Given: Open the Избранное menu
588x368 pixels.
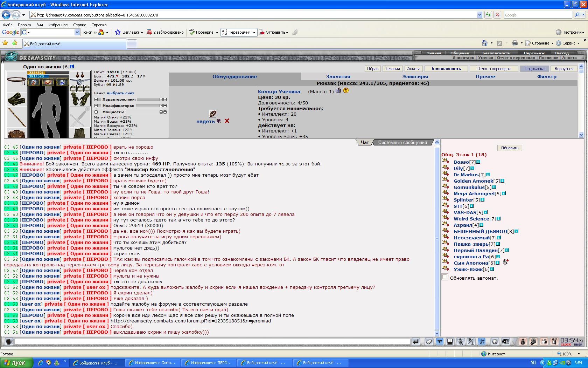Looking at the screenshot, I should pyautogui.click(x=58, y=25).
